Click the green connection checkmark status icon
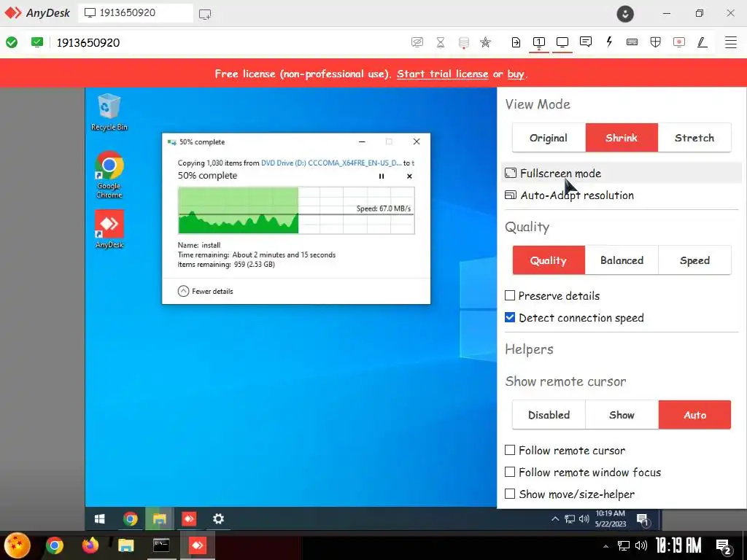 click(12, 42)
